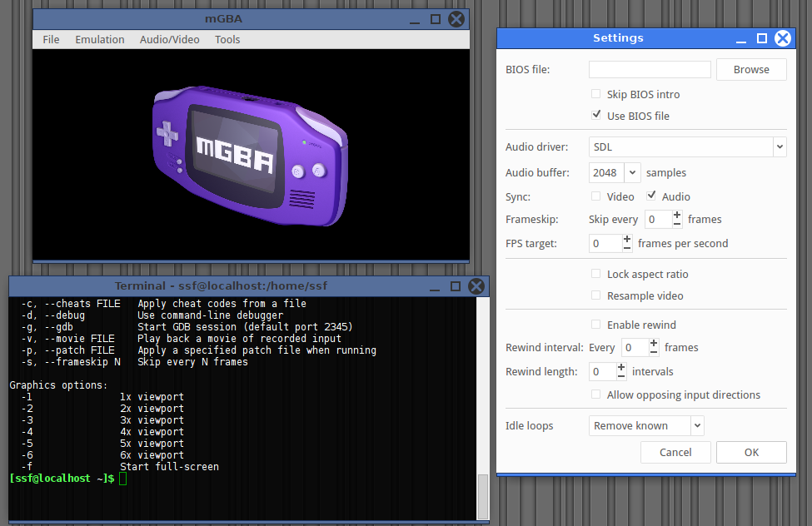Click the Terminal command prompt line
Image resolution: width=812 pixels, height=526 pixels.
point(67,479)
